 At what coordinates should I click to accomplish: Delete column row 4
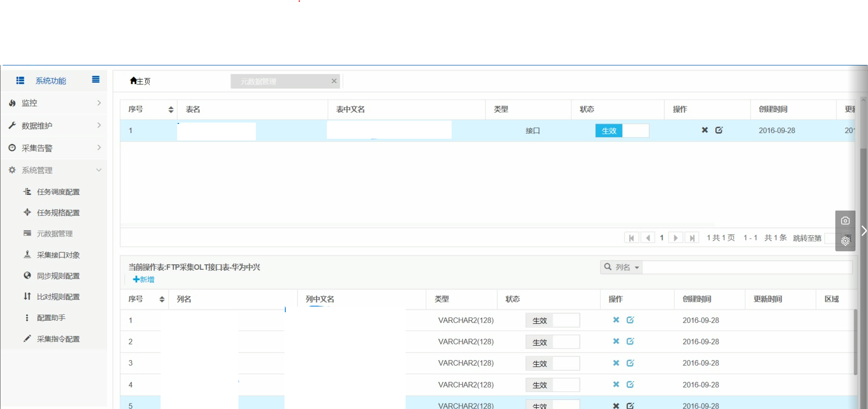click(x=616, y=384)
